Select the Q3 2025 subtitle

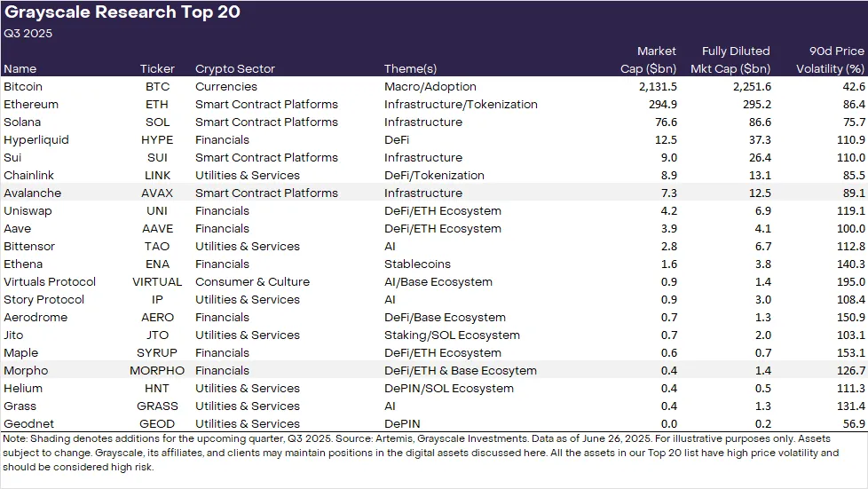[28, 34]
